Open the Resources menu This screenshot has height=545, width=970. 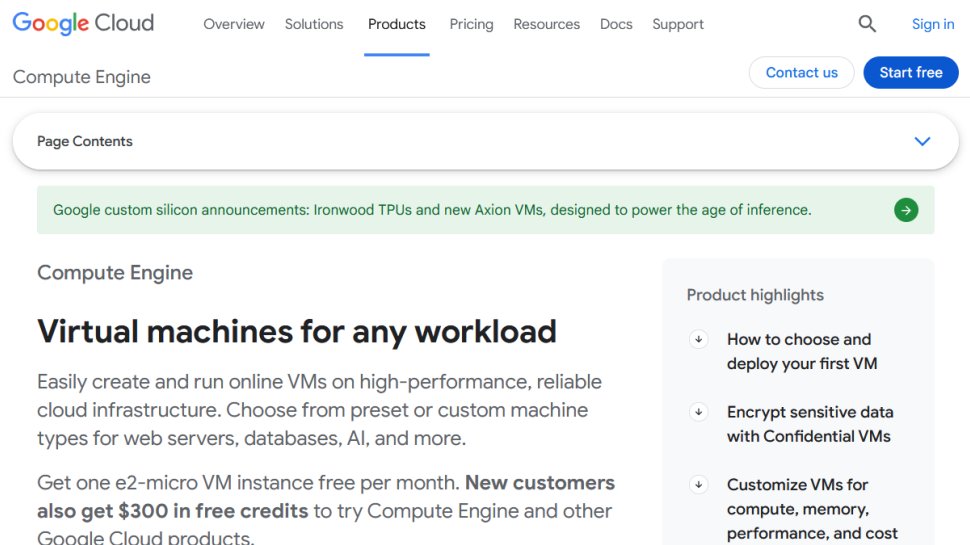547,24
